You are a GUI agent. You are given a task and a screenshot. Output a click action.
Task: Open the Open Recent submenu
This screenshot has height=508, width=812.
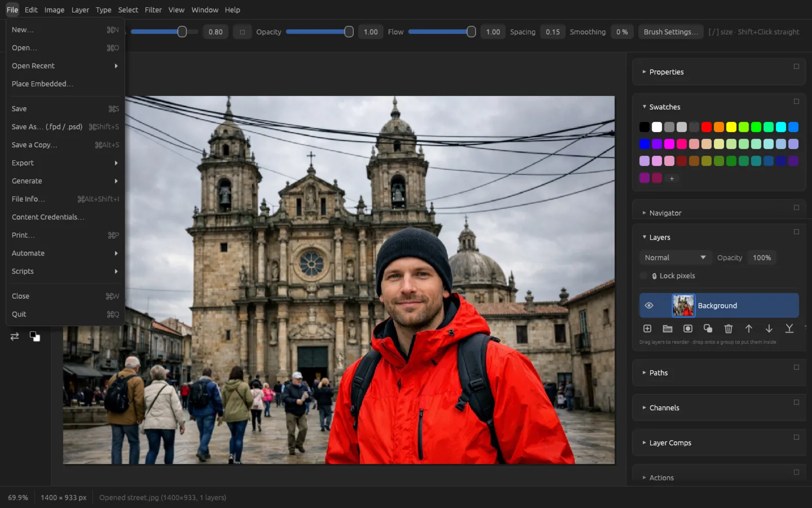tap(65, 66)
